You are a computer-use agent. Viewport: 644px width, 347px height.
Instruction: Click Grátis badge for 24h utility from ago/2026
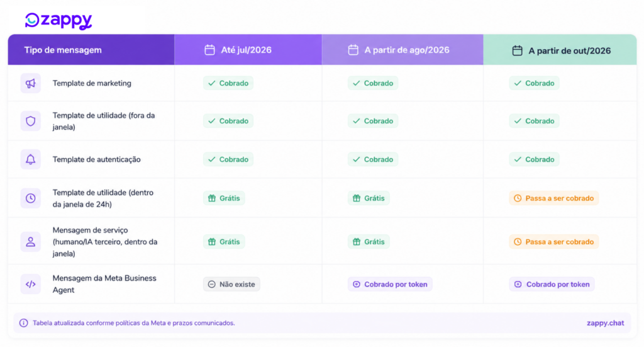tap(369, 198)
